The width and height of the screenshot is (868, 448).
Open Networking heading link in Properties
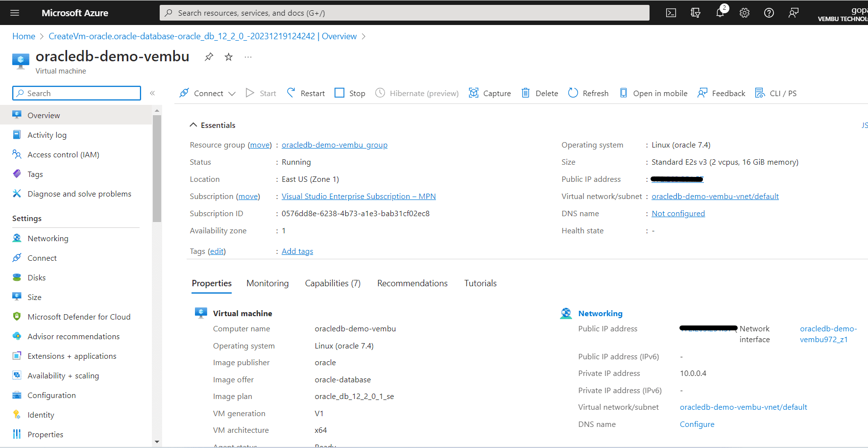[x=600, y=314]
